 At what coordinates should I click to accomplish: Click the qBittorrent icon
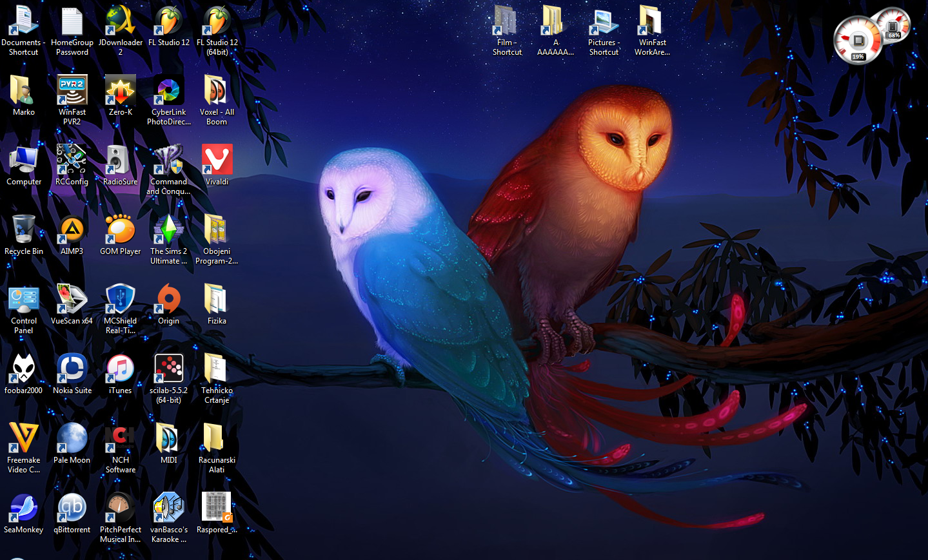(72, 507)
